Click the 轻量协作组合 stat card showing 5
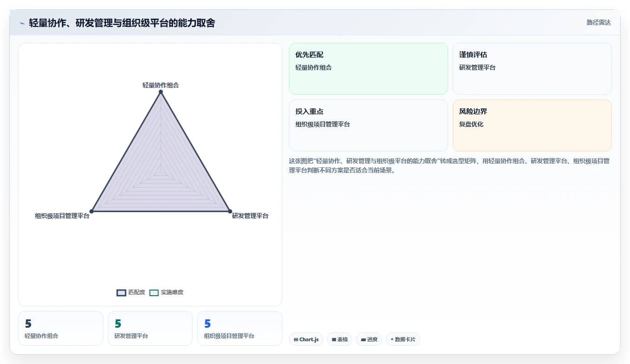 (60, 328)
